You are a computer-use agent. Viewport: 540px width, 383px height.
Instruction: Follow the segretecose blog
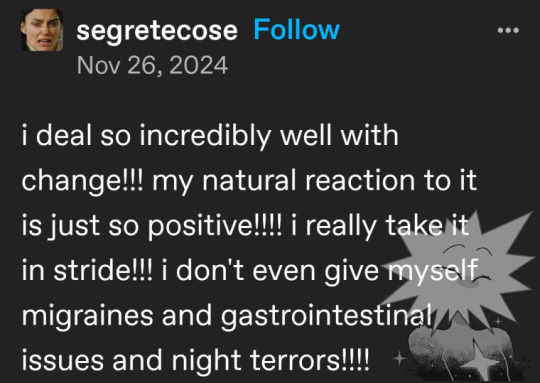297,30
